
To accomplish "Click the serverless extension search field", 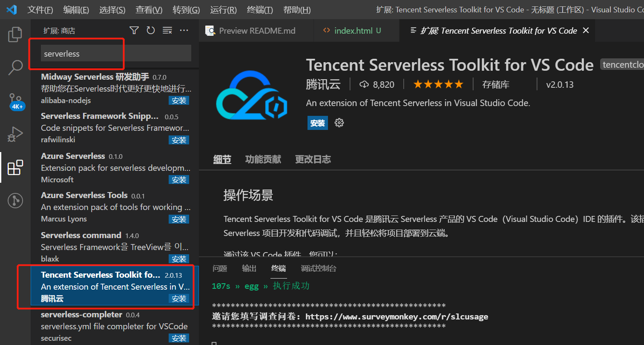I will click(x=116, y=54).
